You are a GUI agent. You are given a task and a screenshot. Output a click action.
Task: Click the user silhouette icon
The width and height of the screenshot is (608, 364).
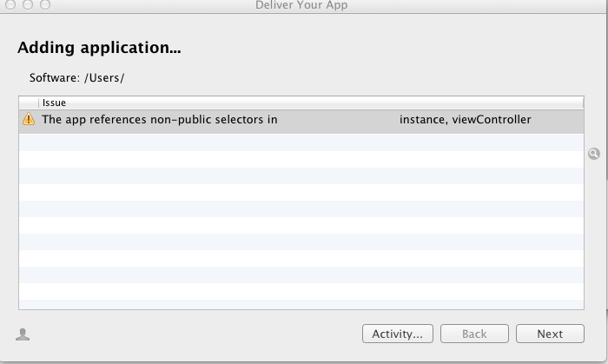tap(23, 334)
